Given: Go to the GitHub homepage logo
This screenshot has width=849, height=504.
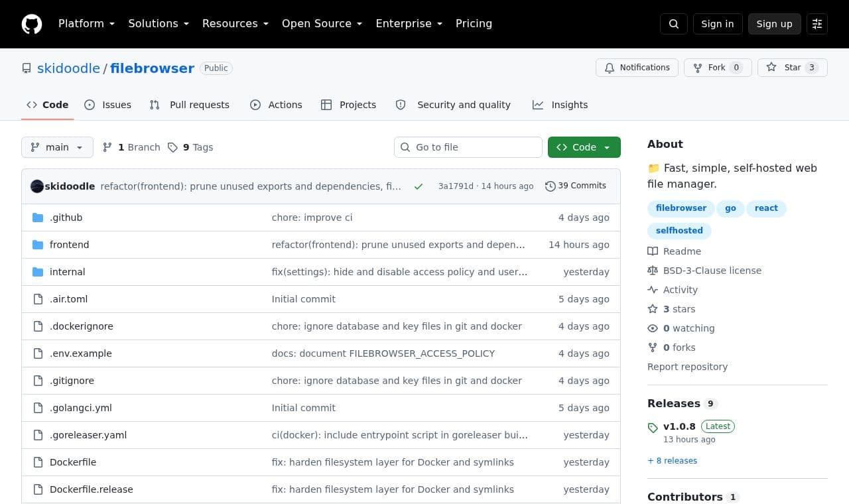Looking at the screenshot, I should click(32, 24).
